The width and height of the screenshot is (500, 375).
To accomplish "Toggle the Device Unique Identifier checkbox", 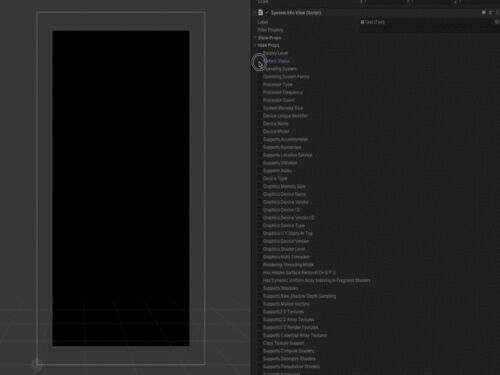I will [260, 116].
